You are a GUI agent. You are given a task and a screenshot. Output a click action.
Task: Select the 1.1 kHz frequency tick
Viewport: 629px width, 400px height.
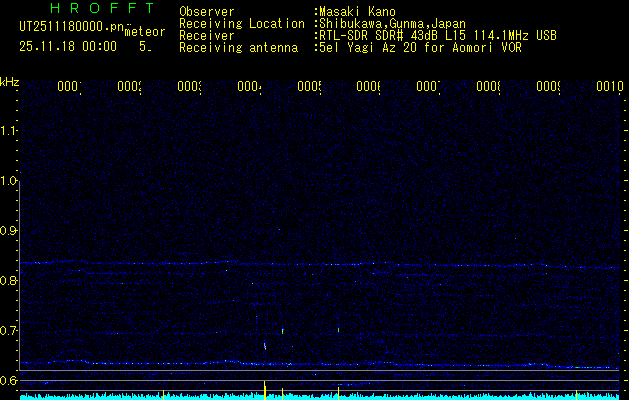(x=9, y=131)
